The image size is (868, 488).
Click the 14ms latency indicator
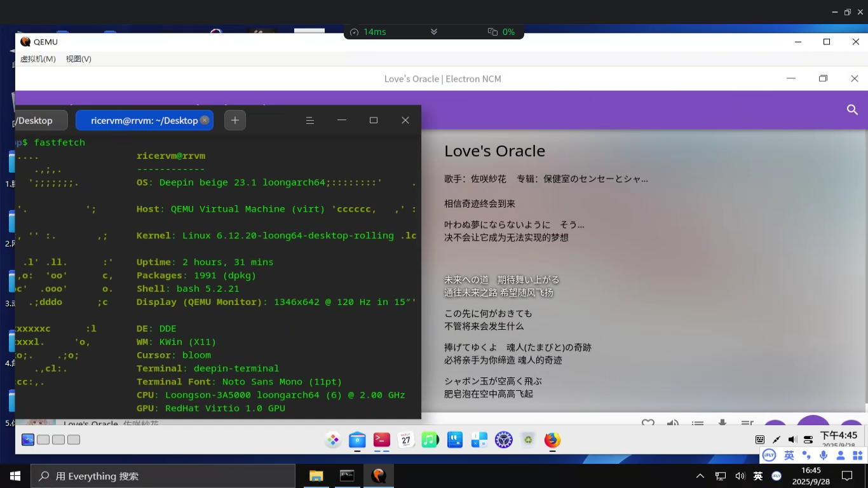pyautogui.click(x=368, y=32)
